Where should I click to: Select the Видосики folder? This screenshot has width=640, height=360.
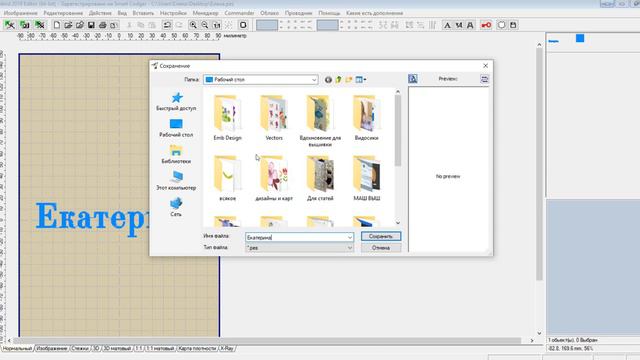click(x=367, y=118)
